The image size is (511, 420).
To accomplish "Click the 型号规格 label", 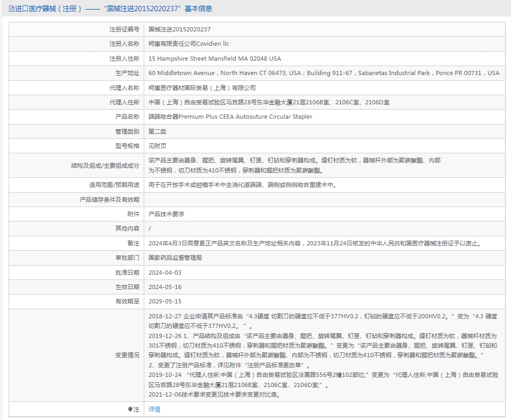I will point(127,146).
